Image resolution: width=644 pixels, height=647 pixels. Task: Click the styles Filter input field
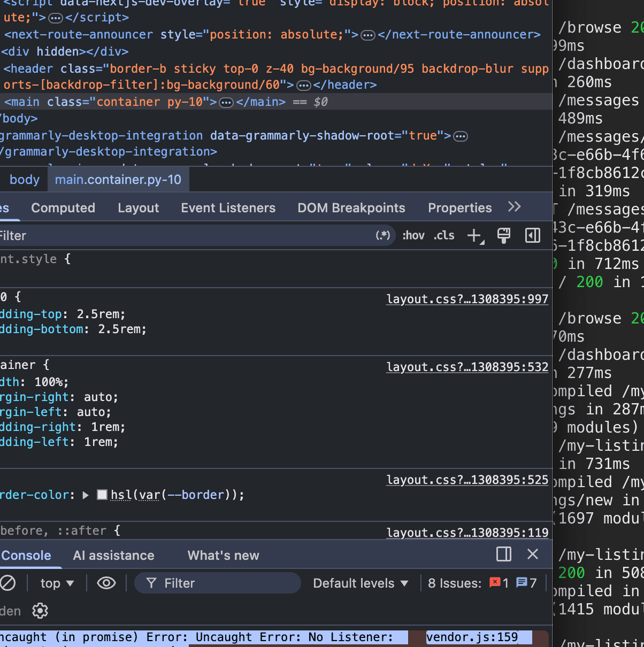coord(187,236)
